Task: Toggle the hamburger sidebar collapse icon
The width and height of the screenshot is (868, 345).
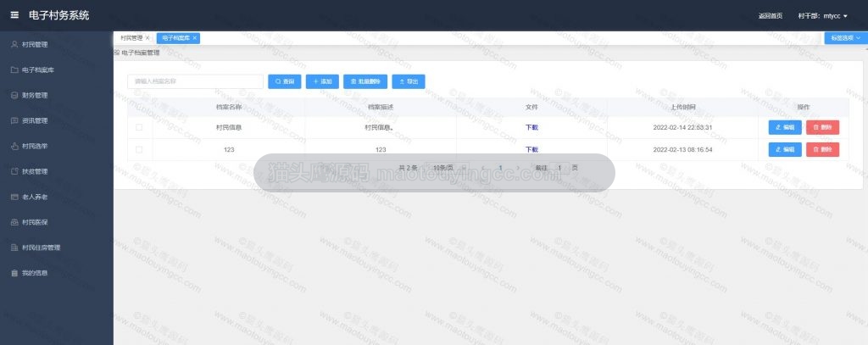Action: coord(15,15)
